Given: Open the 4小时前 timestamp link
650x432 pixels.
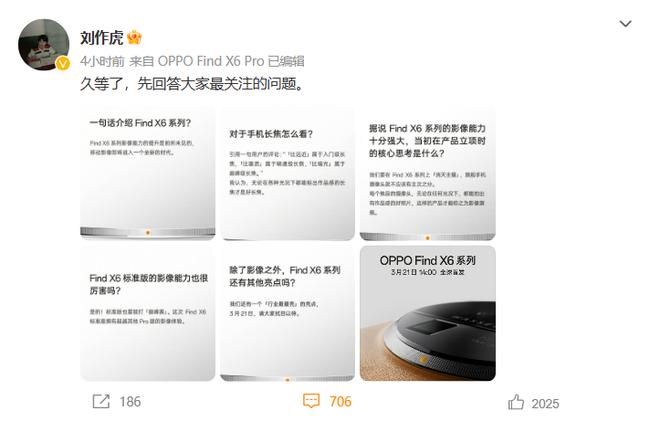Looking at the screenshot, I should [x=102, y=61].
